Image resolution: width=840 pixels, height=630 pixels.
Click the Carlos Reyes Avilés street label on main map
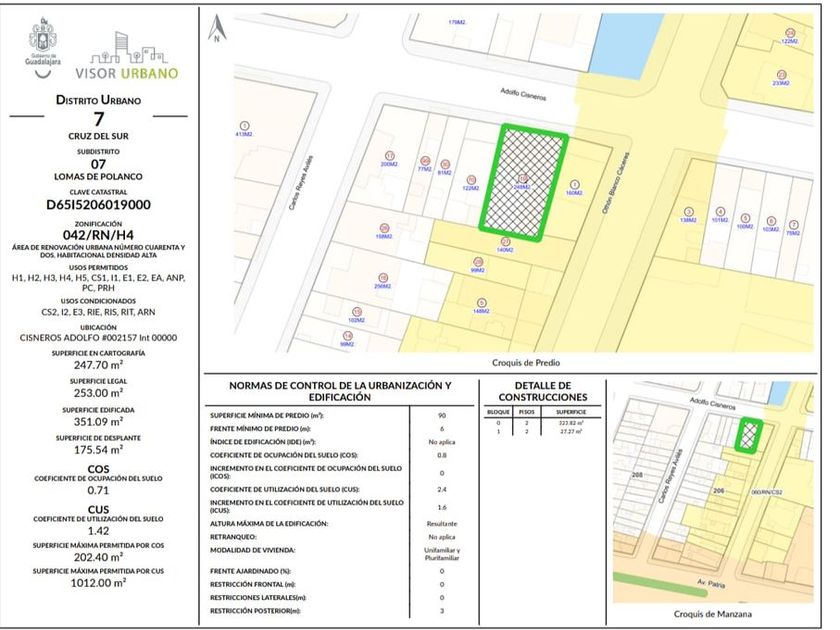(301, 183)
